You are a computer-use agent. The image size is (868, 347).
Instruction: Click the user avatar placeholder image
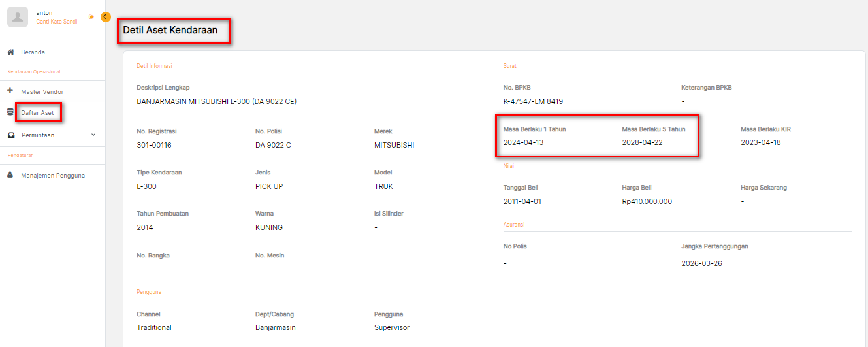[18, 17]
